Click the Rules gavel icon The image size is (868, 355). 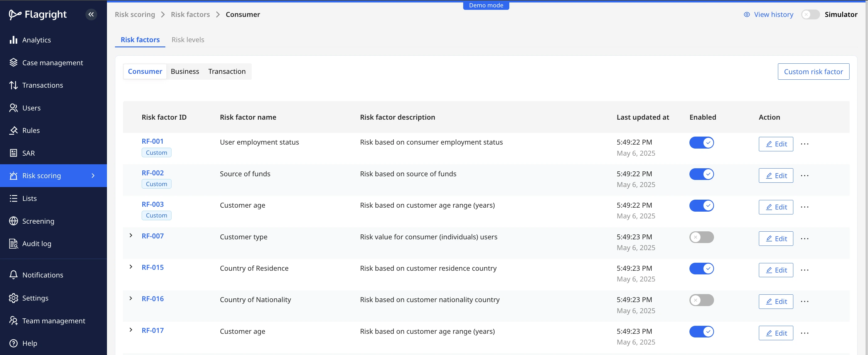[x=14, y=130]
